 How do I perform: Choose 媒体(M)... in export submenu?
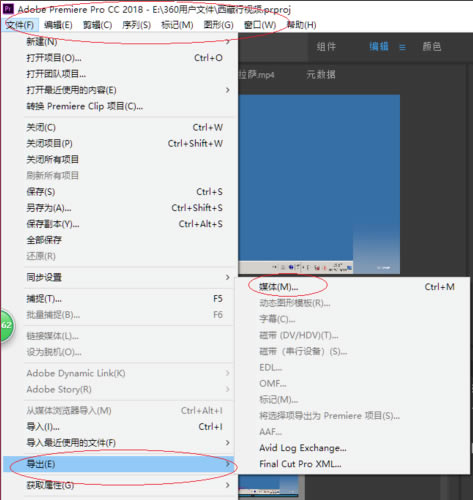pyautogui.click(x=353, y=287)
